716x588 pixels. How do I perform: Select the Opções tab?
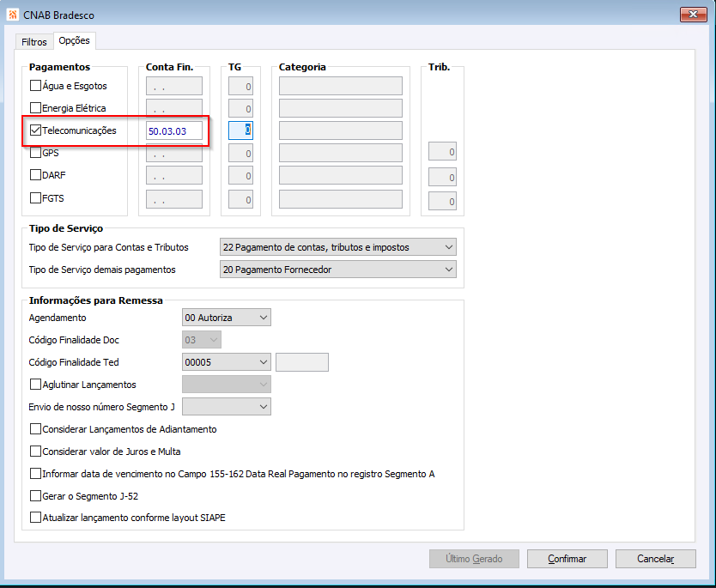click(75, 40)
